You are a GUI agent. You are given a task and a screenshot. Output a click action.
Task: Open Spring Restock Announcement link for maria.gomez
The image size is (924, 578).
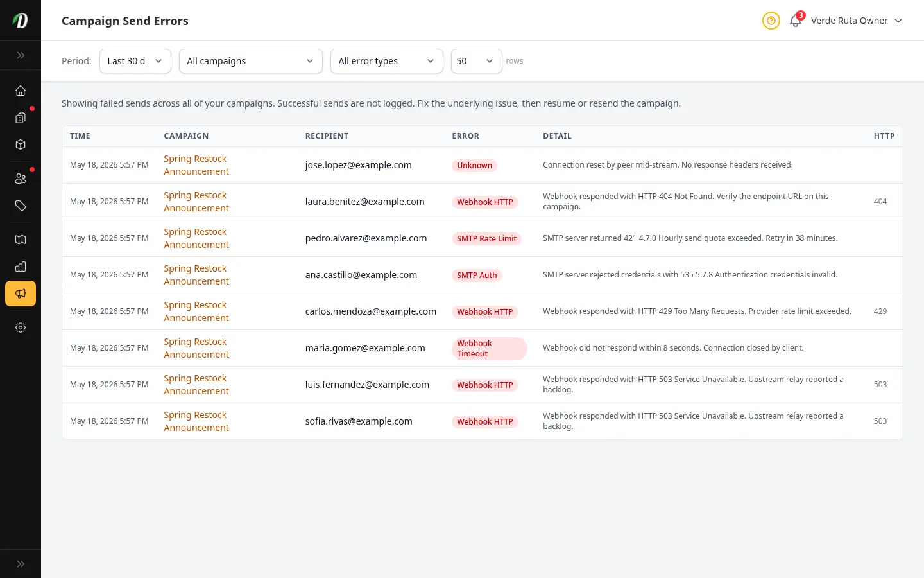point(196,348)
